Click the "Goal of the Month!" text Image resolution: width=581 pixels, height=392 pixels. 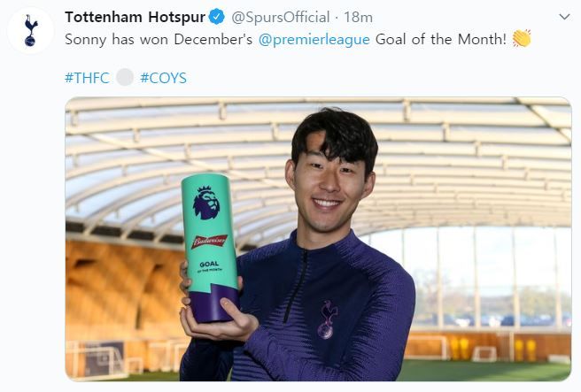441,39
